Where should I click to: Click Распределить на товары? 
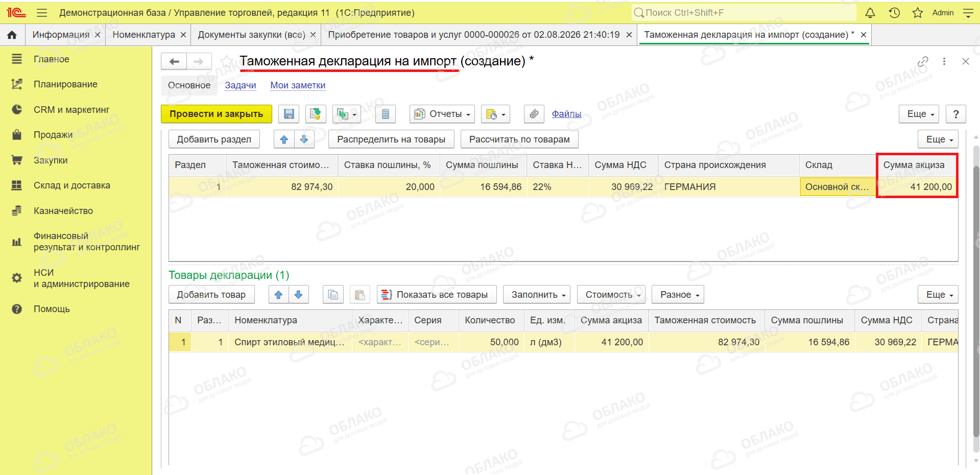(x=391, y=139)
